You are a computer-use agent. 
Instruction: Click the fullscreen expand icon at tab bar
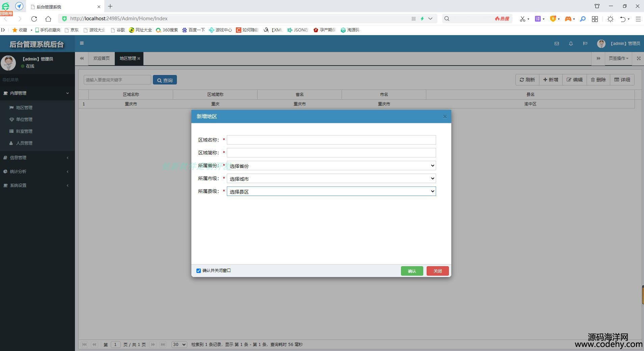pos(639,58)
